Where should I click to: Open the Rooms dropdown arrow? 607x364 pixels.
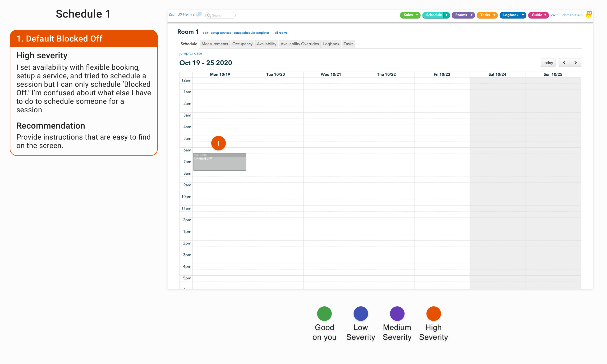tap(472, 15)
